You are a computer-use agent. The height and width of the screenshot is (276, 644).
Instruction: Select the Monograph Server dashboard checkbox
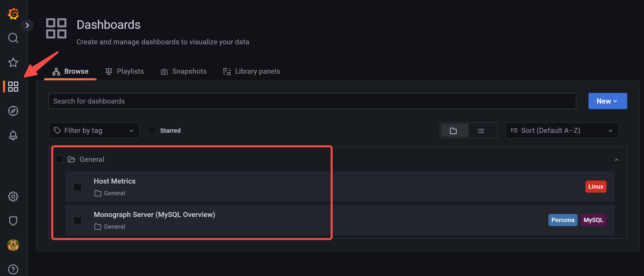(x=78, y=221)
